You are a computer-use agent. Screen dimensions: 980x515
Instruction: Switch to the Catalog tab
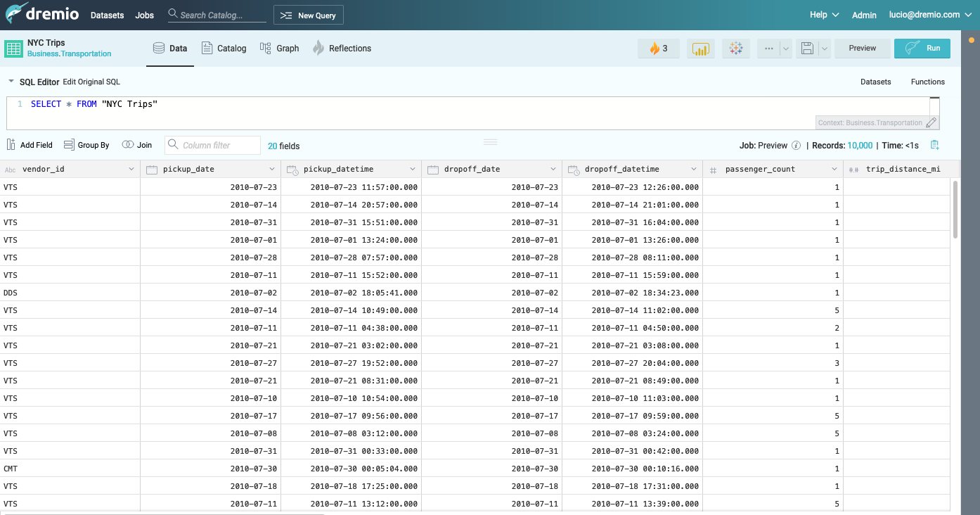[x=224, y=49]
